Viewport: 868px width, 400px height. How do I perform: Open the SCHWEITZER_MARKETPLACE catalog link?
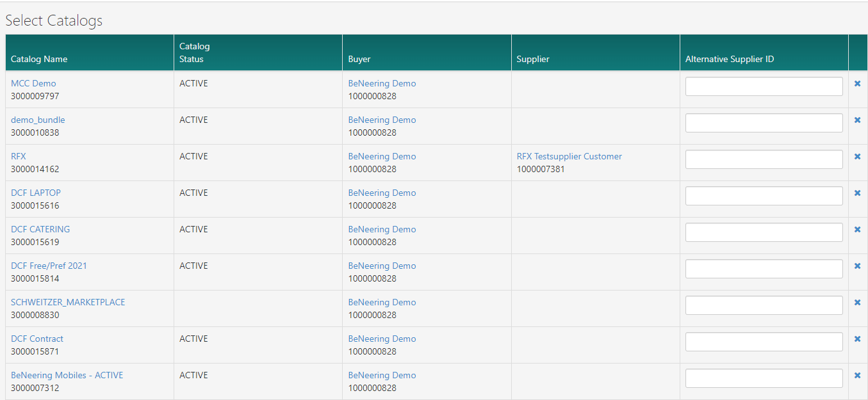click(x=68, y=302)
